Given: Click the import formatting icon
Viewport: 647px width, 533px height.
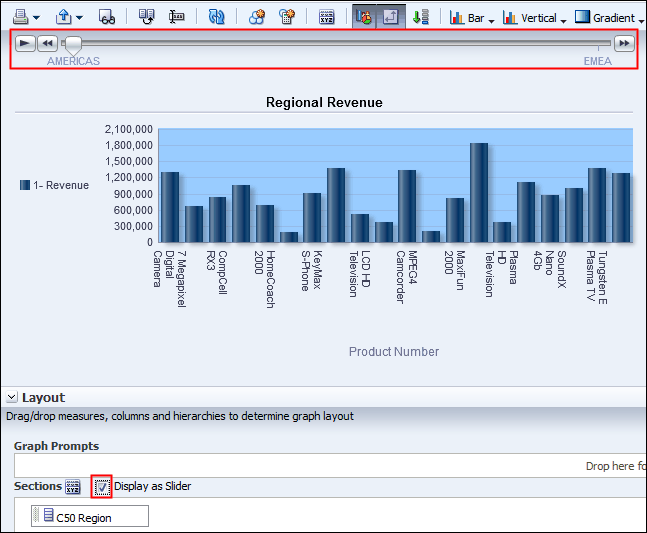Looking at the screenshot, I should [146, 17].
